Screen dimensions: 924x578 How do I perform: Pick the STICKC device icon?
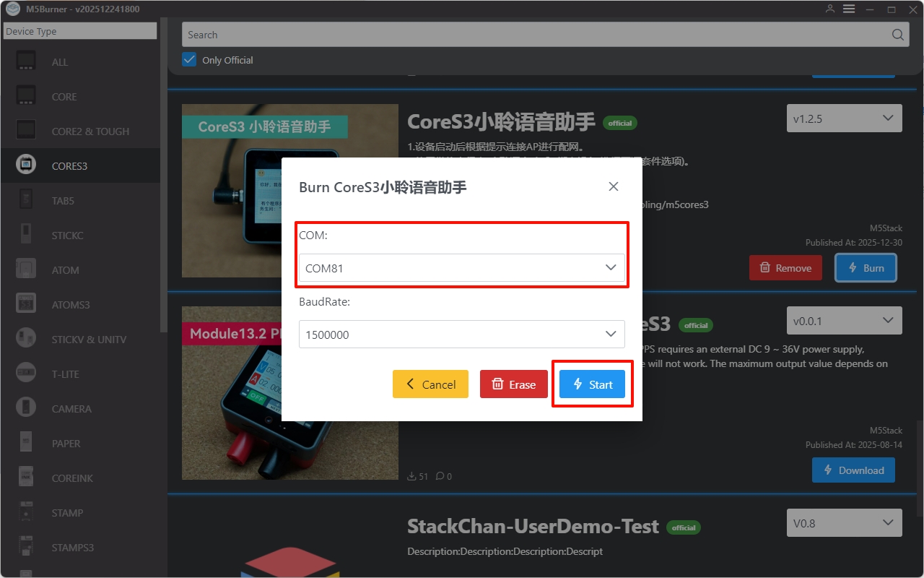click(26, 235)
